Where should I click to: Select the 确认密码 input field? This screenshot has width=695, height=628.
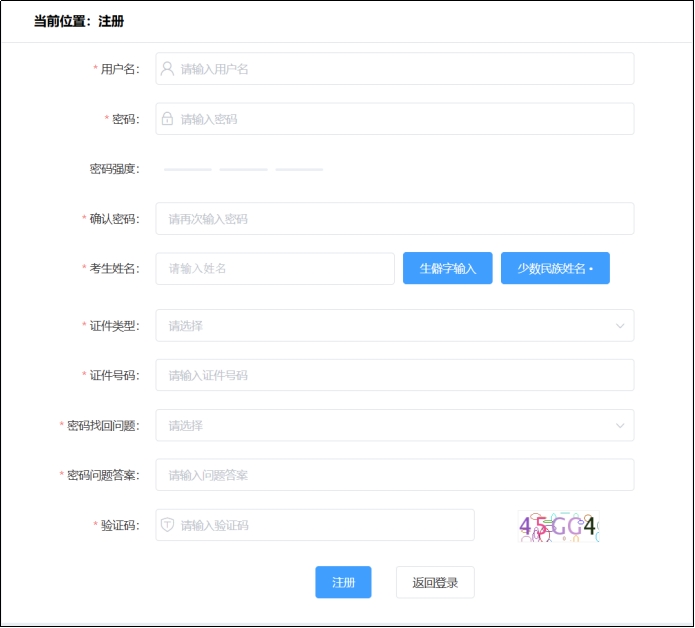pyautogui.click(x=394, y=219)
